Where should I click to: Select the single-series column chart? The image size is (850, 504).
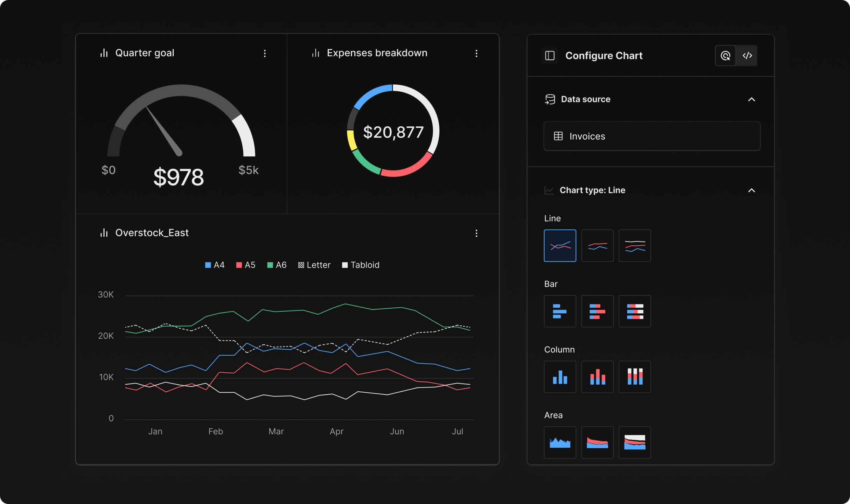click(x=560, y=377)
